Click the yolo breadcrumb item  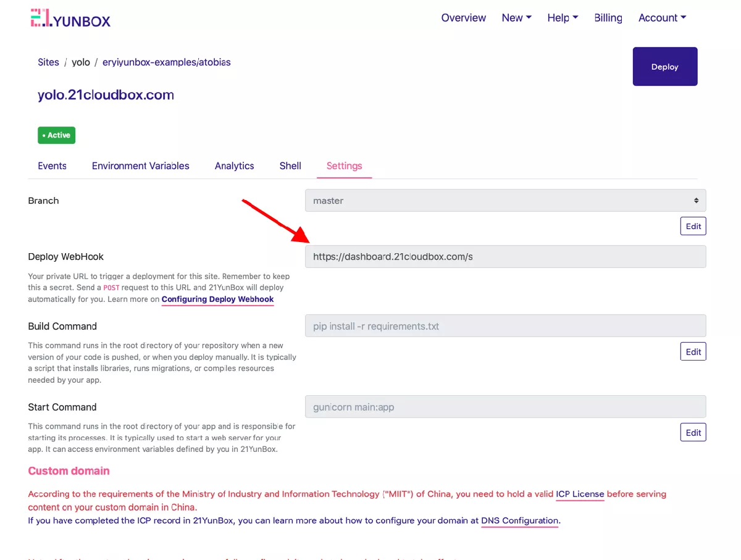point(81,62)
